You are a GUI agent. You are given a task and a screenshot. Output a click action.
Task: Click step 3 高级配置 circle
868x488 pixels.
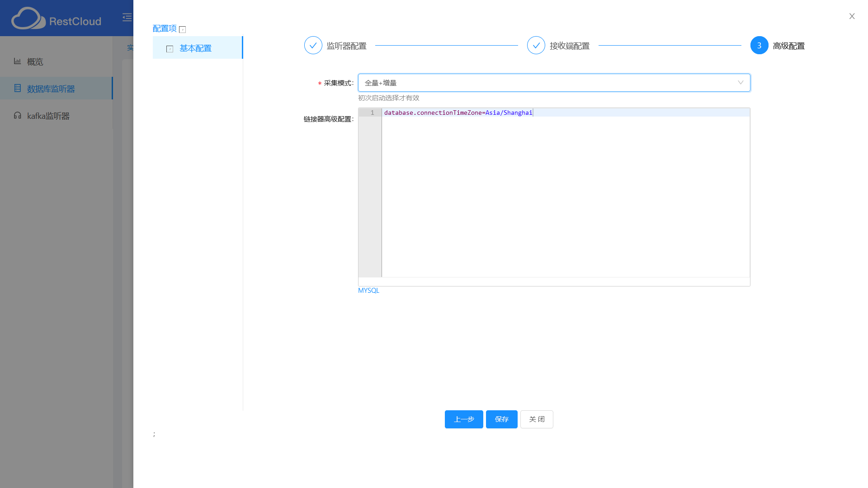click(759, 45)
